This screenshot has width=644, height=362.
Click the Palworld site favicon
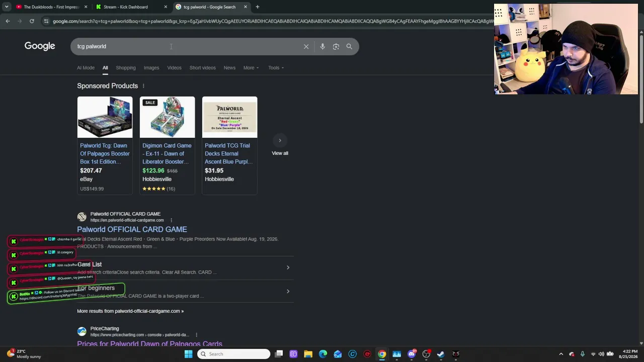[82, 217]
